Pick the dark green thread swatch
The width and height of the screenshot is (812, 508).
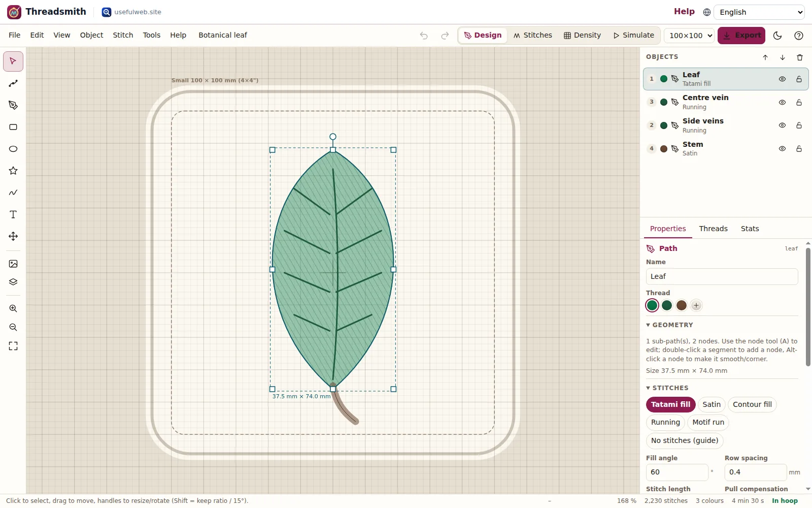(x=667, y=305)
